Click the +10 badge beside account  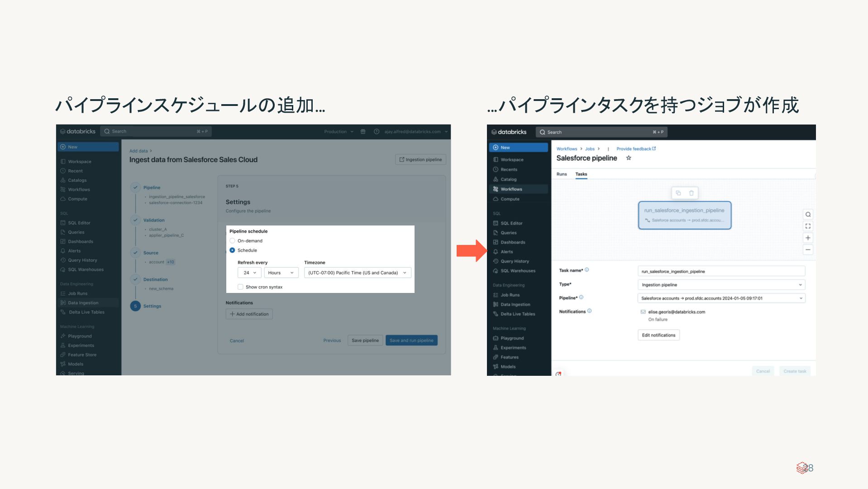170,262
